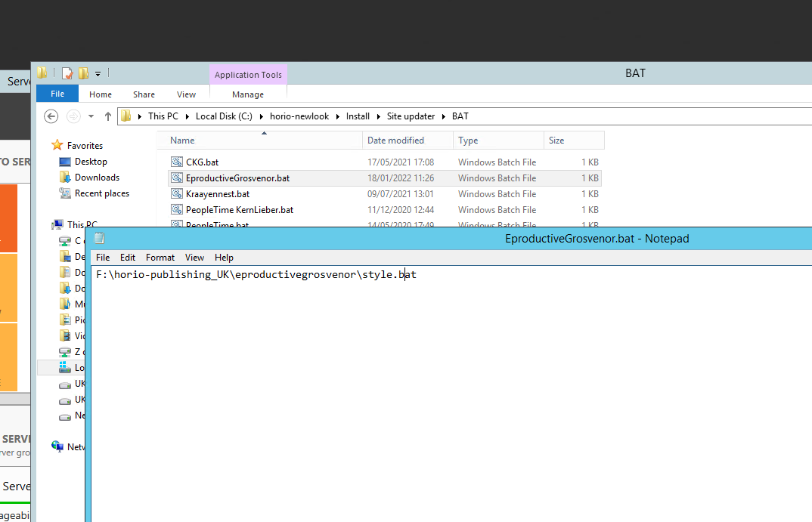
Task: Go up one folder level arrow
Action: [107, 116]
